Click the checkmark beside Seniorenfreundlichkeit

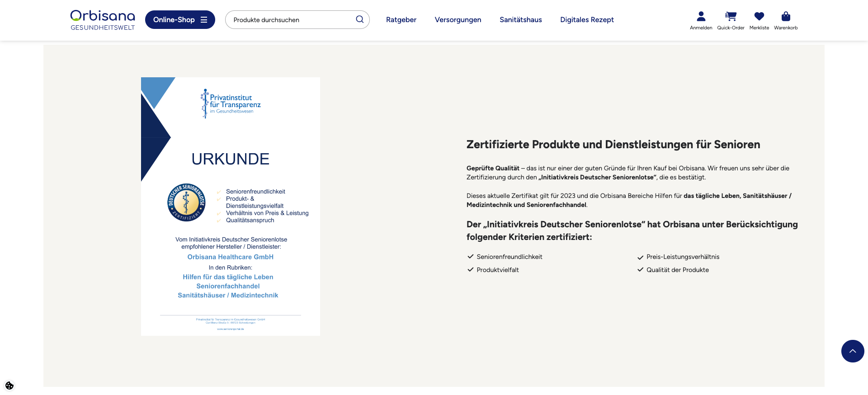pos(470,257)
